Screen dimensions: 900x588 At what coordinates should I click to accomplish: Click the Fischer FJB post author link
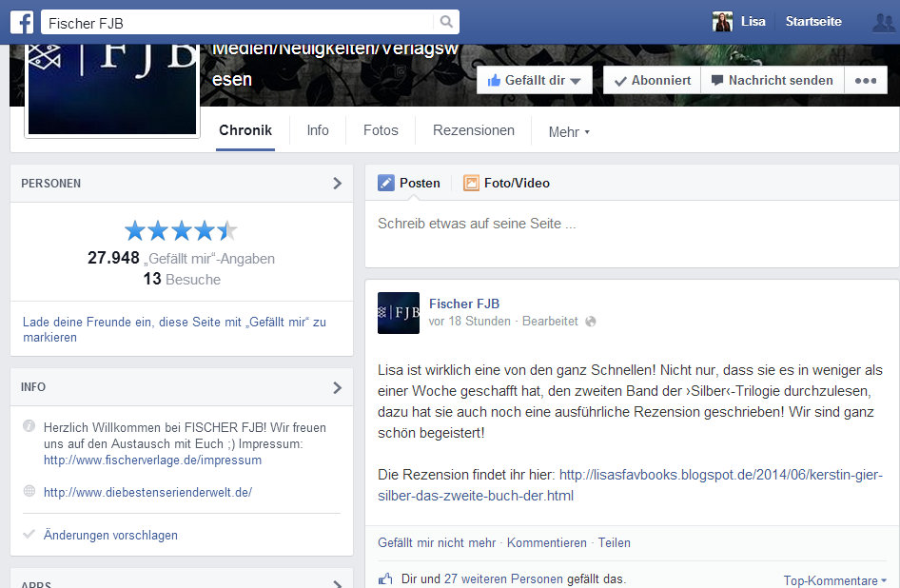[x=463, y=304]
